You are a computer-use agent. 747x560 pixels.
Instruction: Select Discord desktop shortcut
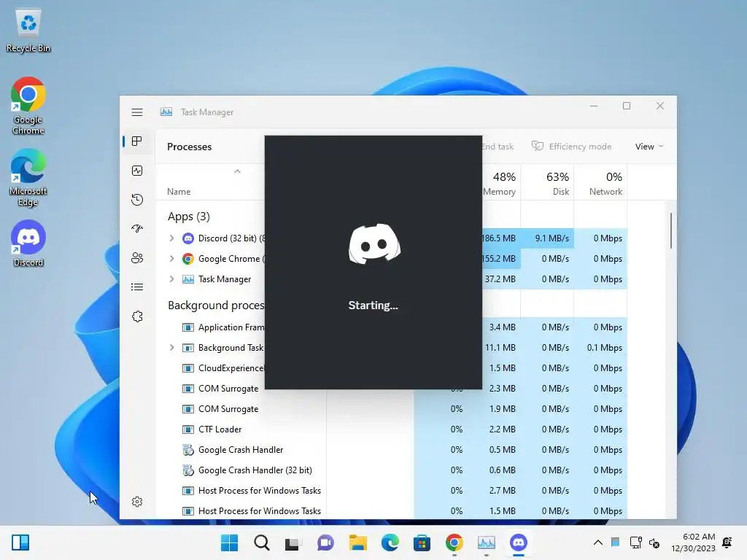[x=28, y=244]
